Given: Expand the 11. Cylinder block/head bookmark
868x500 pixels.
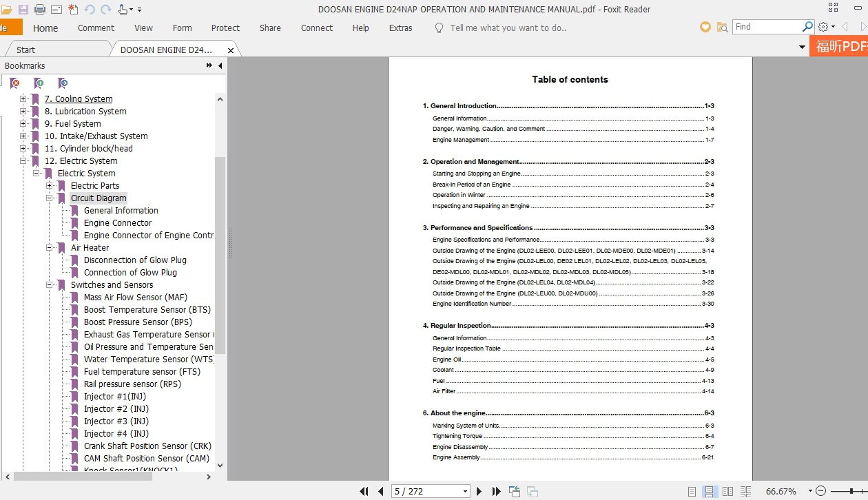Looking at the screenshot, I should point(23,149).
